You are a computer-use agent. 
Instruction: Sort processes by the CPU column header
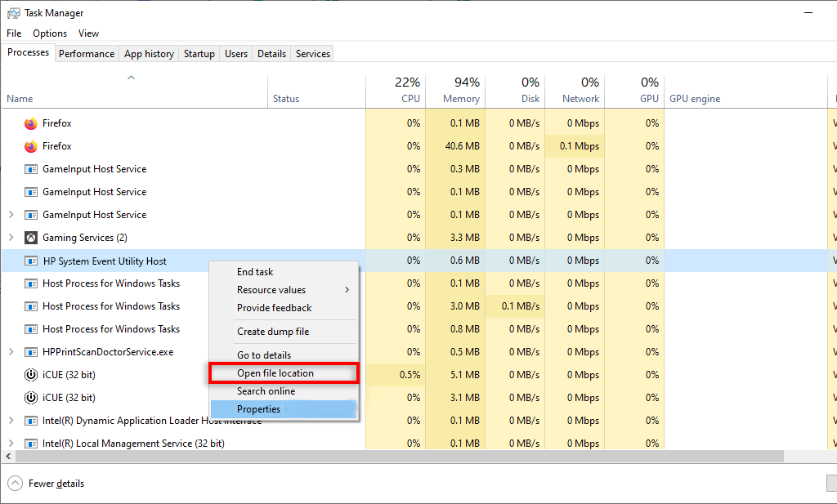[409, 91]
